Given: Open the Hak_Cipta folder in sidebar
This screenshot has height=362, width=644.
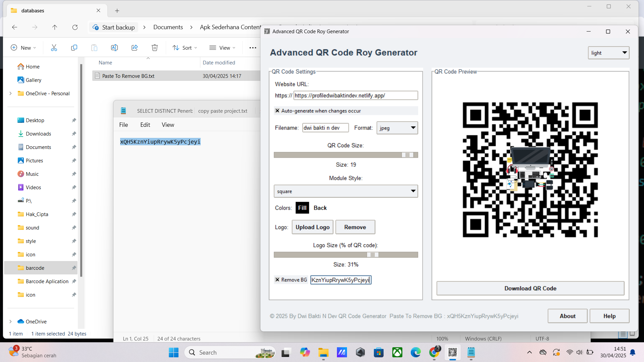Looking at the screenshot, I should tap(37, 214).
